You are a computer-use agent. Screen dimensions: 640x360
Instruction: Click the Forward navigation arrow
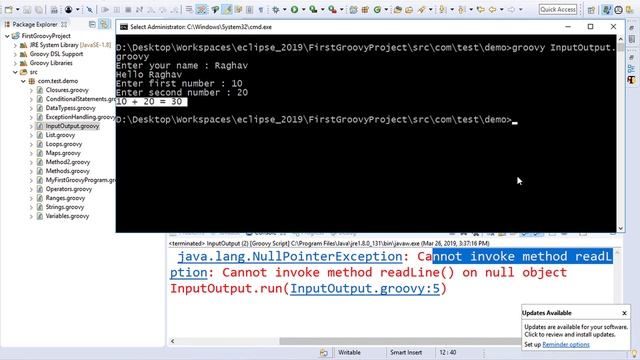click(x=511, y=9)
